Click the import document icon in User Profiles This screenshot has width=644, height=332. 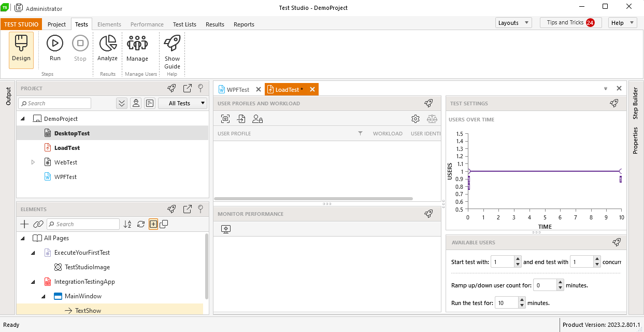click(241, 119)
